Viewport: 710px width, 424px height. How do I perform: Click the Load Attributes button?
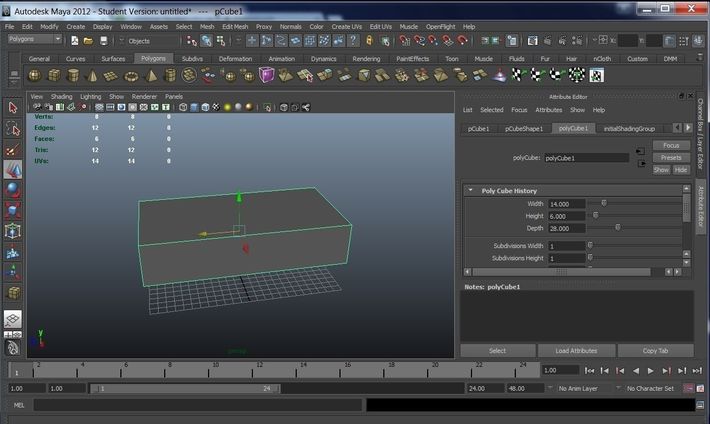(x=575, y=351)
